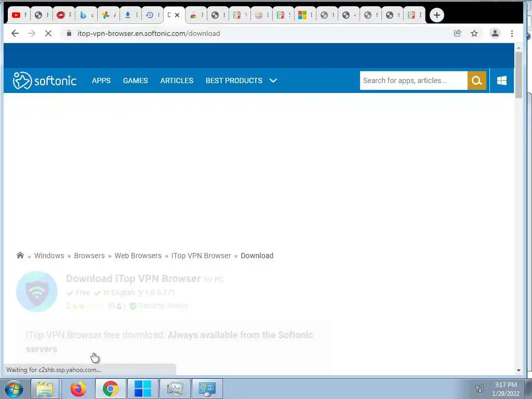Viewport: 532px width, 399px height.
Task: Open the APPS menu item
Action: click(101, 81)
